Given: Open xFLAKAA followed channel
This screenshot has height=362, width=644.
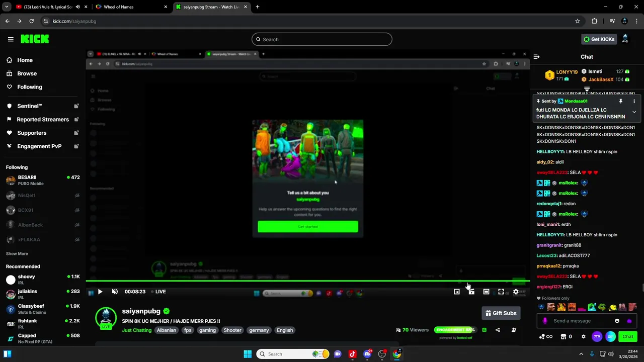Looking at the screenshot, I should pos(43,239).
